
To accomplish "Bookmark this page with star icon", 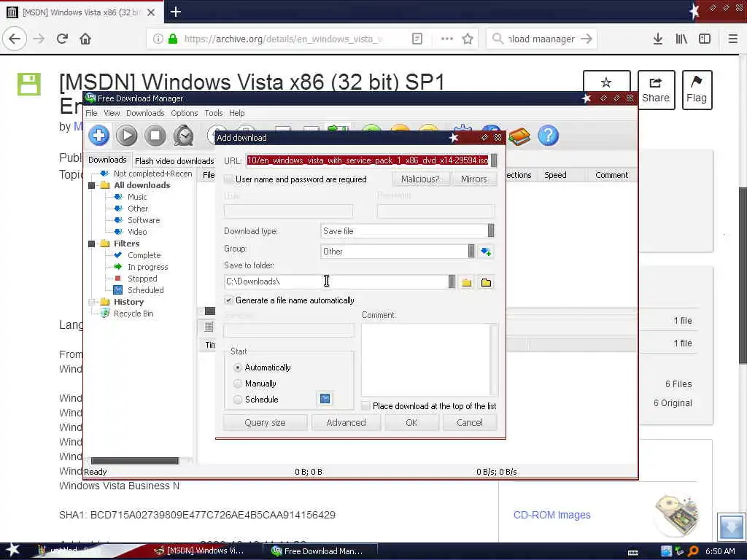I will tap(468, 39).
